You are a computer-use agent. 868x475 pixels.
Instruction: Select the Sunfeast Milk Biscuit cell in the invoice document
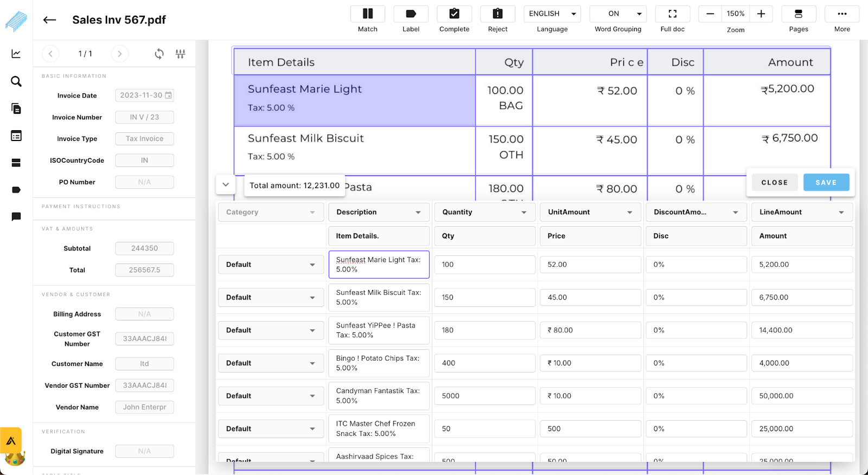pos(355,150)
